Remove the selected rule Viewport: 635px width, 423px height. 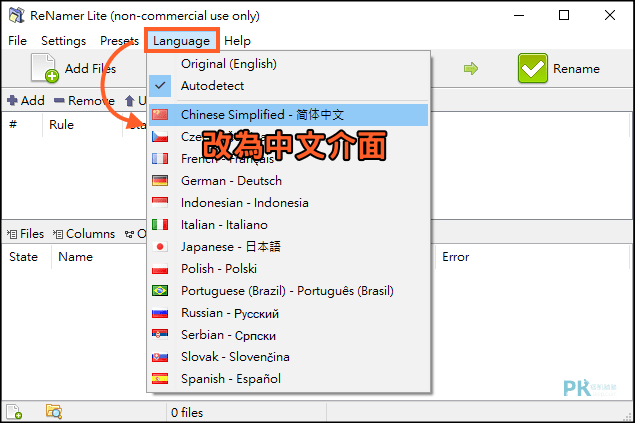(x=84, y=100)
